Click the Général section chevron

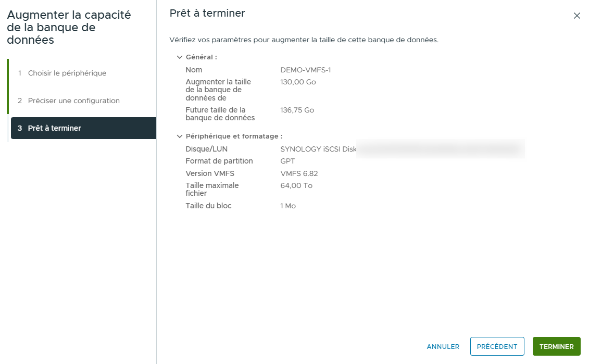coord(180,57)
